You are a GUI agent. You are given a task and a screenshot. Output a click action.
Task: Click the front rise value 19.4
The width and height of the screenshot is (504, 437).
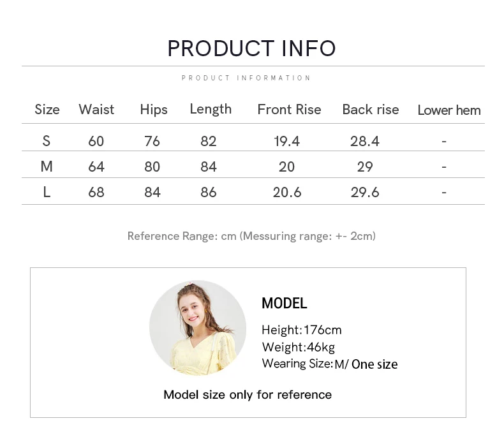click(286, 142)
